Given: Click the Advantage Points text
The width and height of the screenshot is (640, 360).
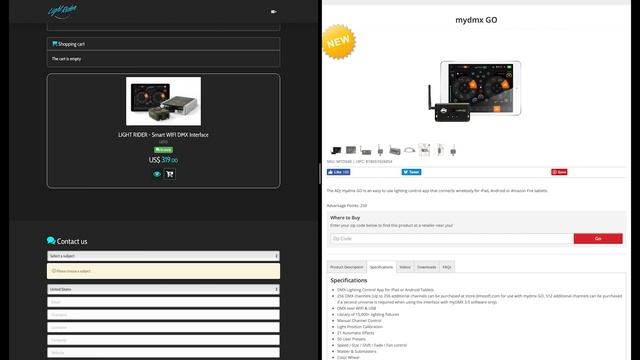Looking at the screenshot, I should pyautogui.click(x=347, y=206).
